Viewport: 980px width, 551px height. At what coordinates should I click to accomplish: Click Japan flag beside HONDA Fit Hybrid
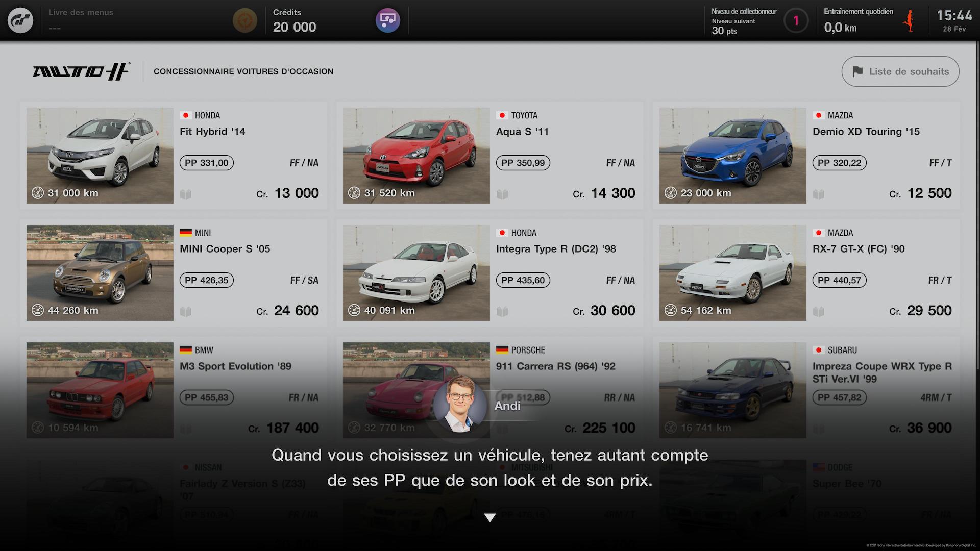tap(186, 115)
